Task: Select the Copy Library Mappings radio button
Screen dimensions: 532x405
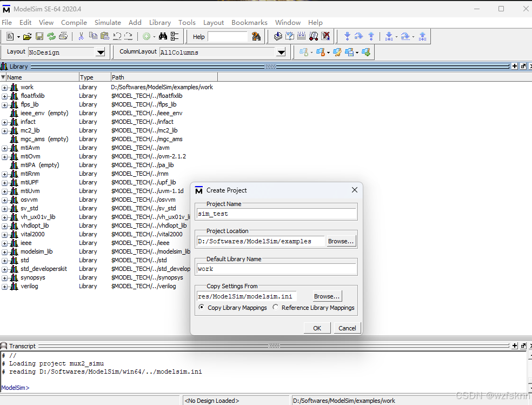Action: 202,307
